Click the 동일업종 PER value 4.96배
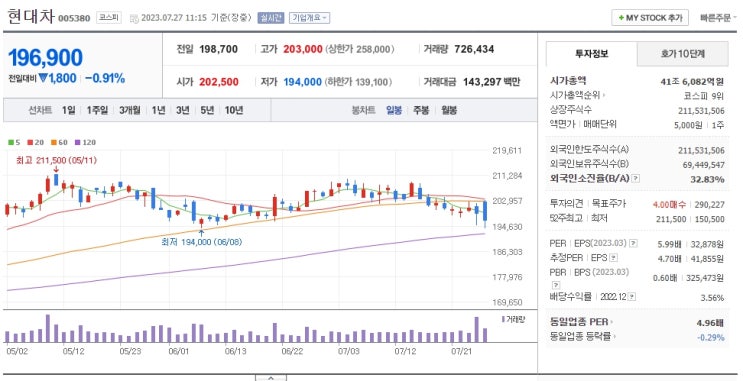Image resolution: width=743 pixels, height=381 pixels. 710,323
